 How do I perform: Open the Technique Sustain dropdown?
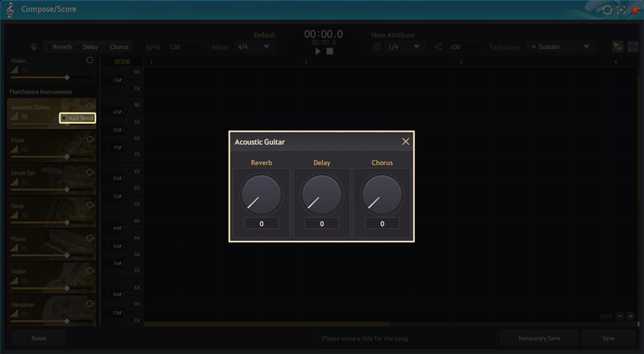click(561, 47)
